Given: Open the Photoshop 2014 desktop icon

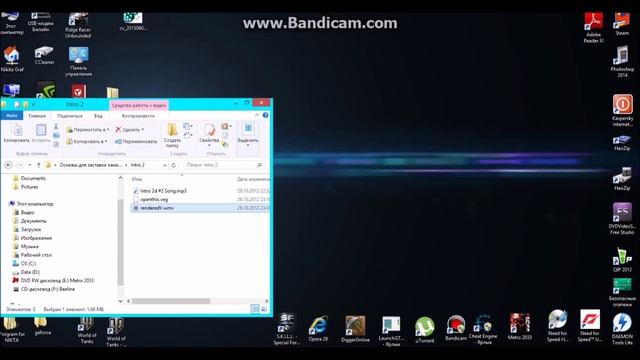Looking at the screenshot, I should pyautogui.click(x=622, y=61).
